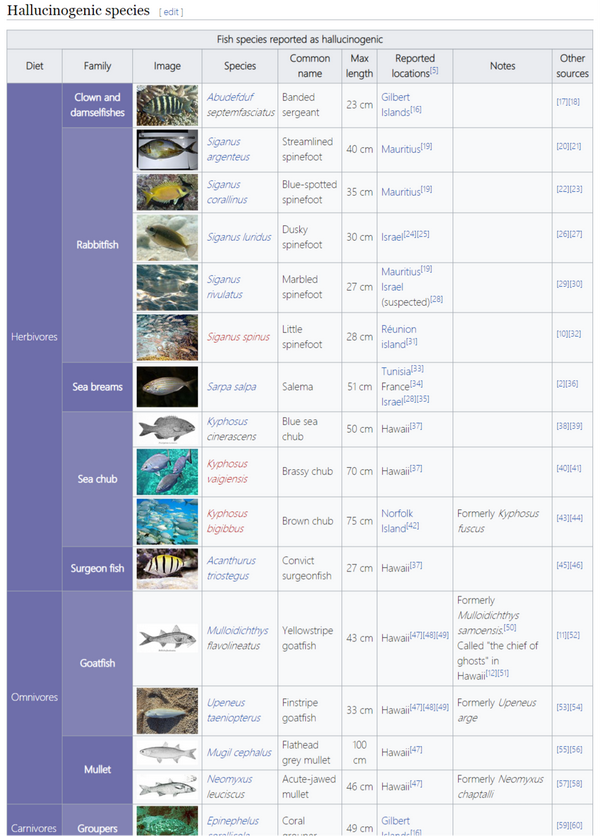Image resolution: width=600 pixels, height=836 pixels.
Task: Click citation [43] in Other sources column
Action: pyautogui.click(x=563, y=518)
